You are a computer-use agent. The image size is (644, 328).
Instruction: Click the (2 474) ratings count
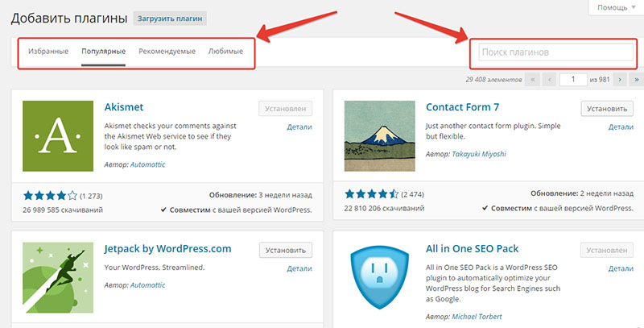point(412,194)
